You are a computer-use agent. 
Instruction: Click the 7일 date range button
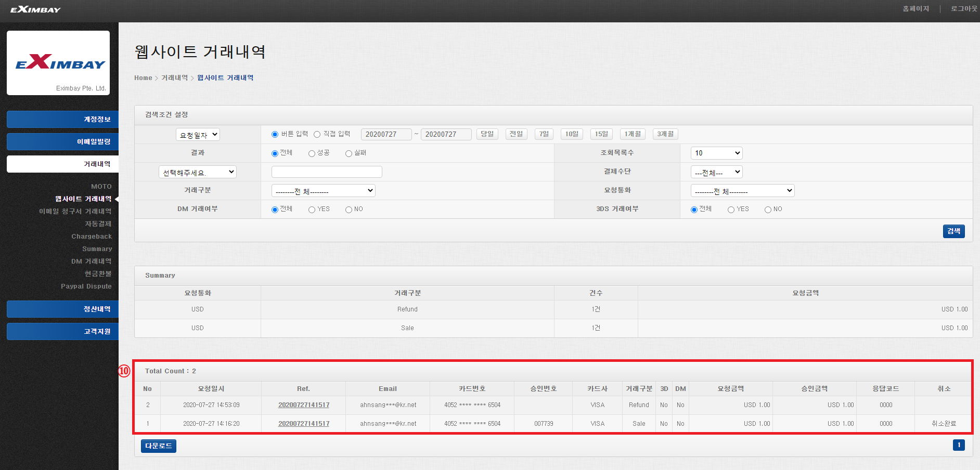(x=544, y=134)
